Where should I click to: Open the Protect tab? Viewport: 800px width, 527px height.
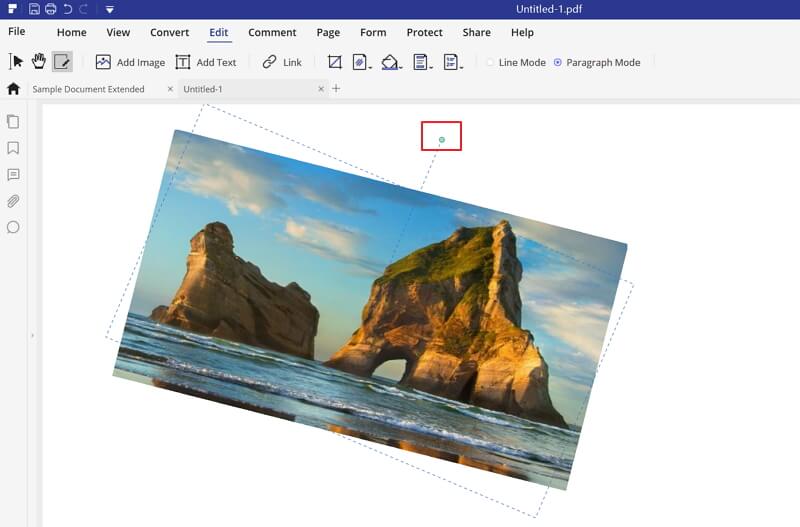(424, 32)
